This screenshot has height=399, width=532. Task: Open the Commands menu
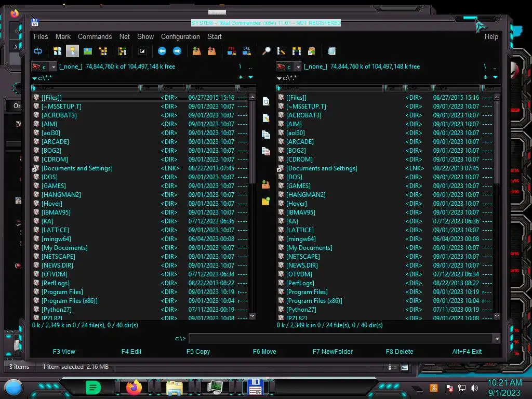95,36
